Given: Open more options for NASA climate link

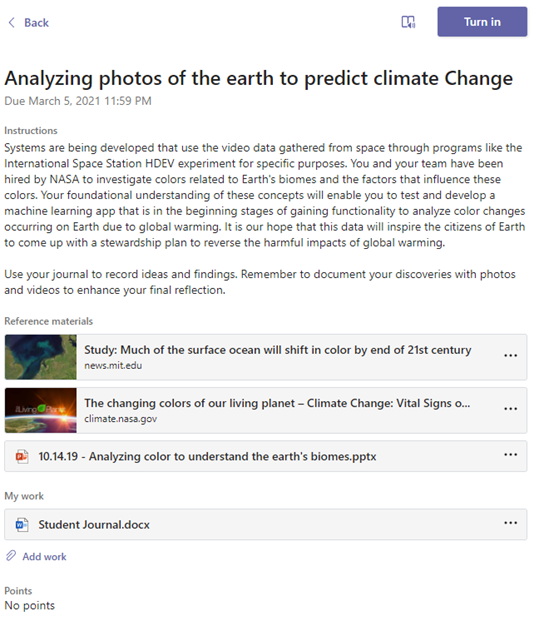Looking at the screenshot, I should pos(510,408).
